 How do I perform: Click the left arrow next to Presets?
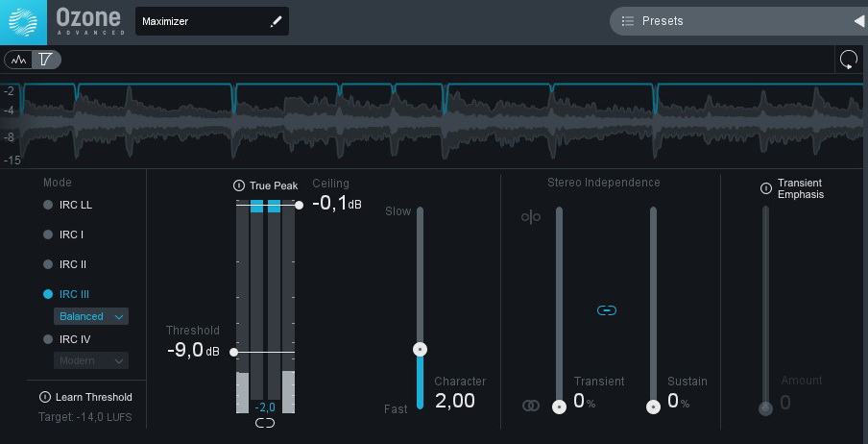(859, 21)
